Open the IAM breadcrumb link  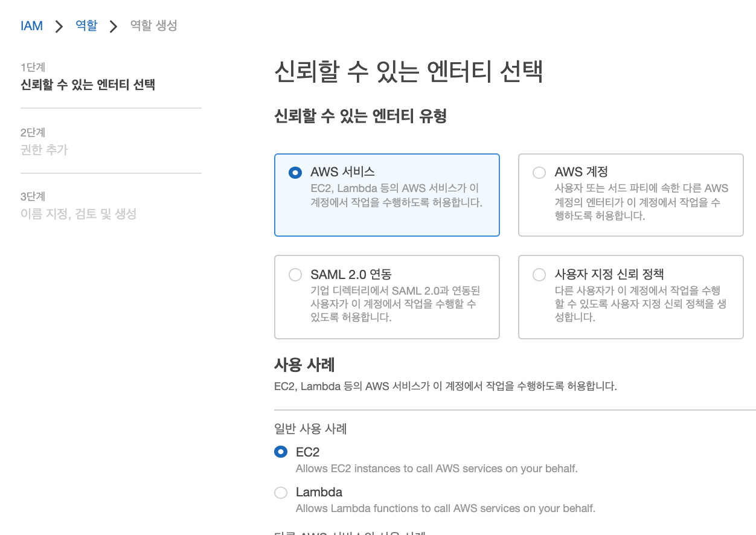[x=31, y=26]
